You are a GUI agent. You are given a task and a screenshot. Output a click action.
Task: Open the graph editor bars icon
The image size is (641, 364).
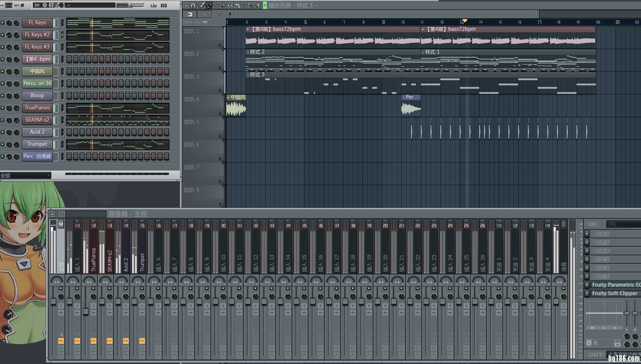154,5
